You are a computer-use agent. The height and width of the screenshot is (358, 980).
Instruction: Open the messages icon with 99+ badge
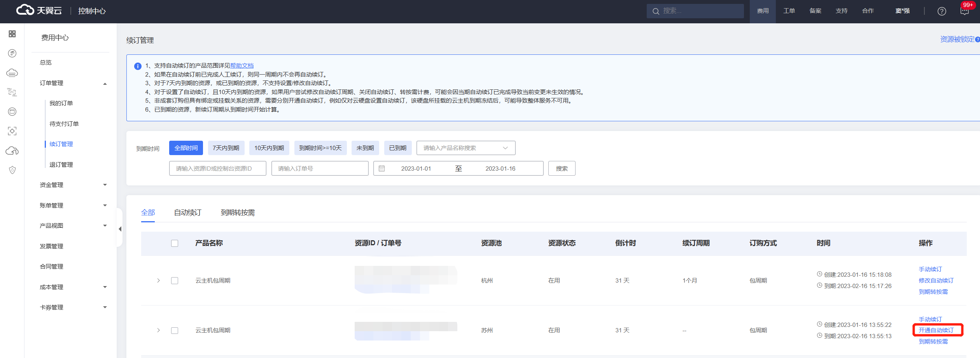pos(964,11)
